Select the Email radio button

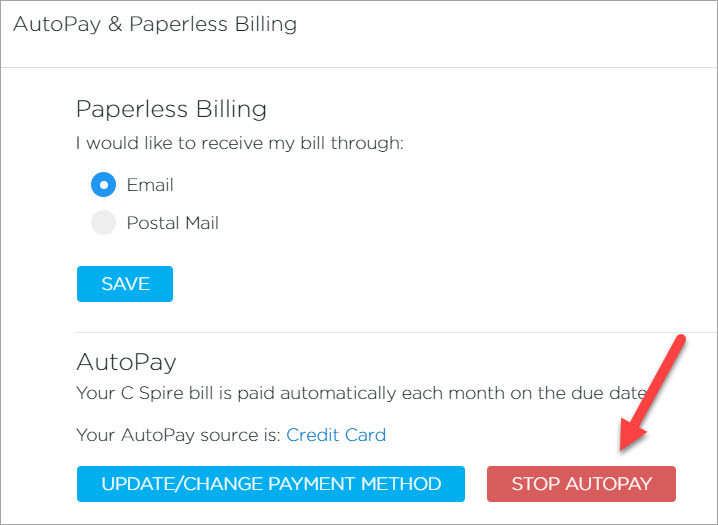point(104,185)
